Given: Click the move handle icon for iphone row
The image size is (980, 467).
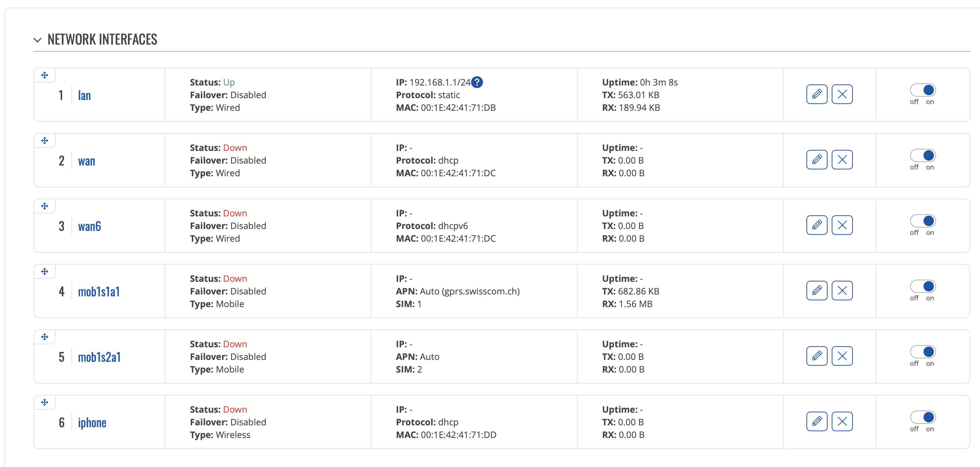Looking at the screenshot, I should [x=45, y=402].
